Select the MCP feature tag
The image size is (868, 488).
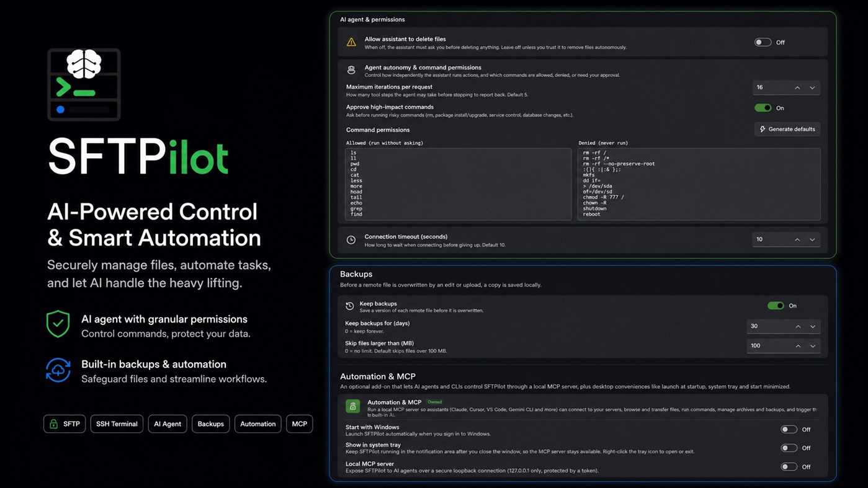(300, 424)
